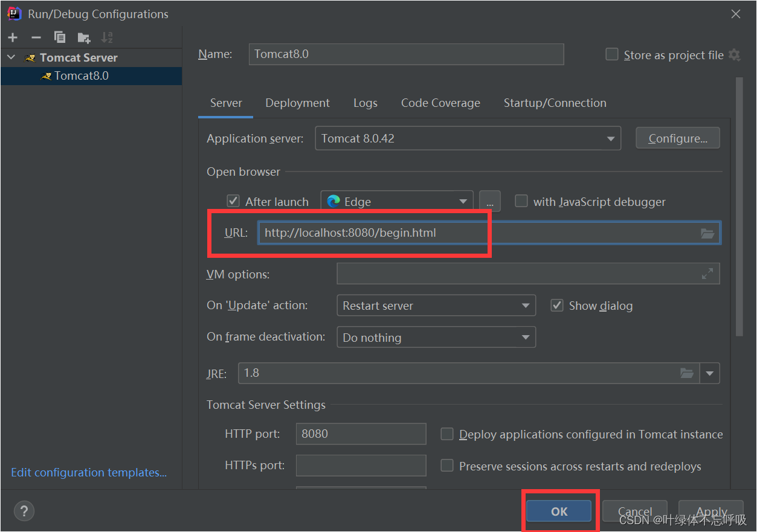This screenshot has height=532, width=757.
Task: Create new configuration folder
Action: coord(84,37)
